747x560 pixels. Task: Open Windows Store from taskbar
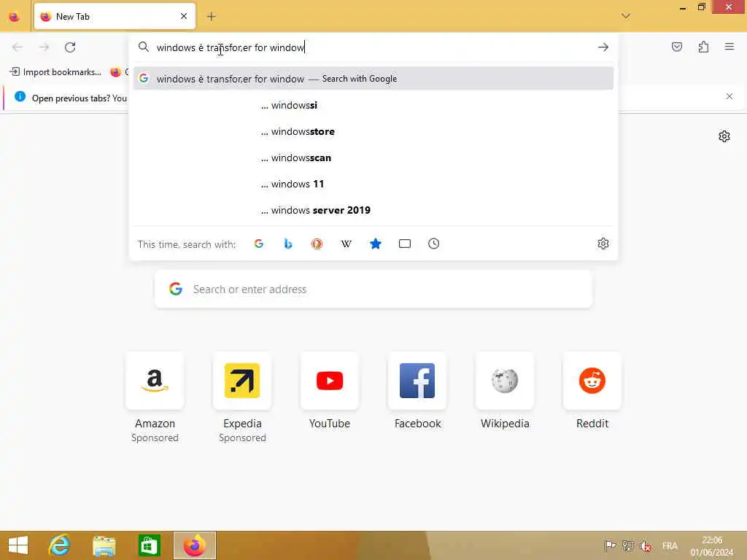pos(149,545)
